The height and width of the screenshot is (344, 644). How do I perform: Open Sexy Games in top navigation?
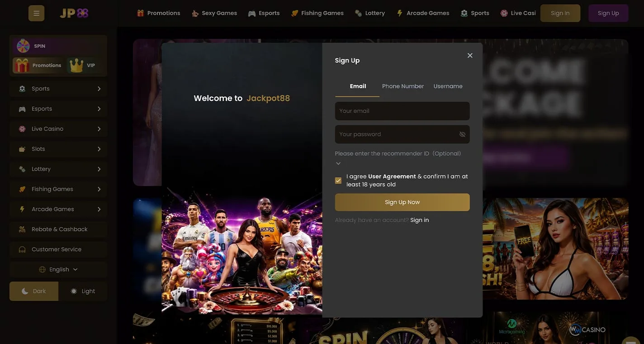[x=214, y=13]
